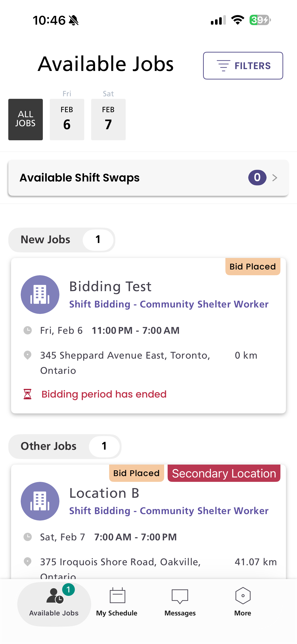Tap the Location B building icon
The image size is (297, 644).
40,501
